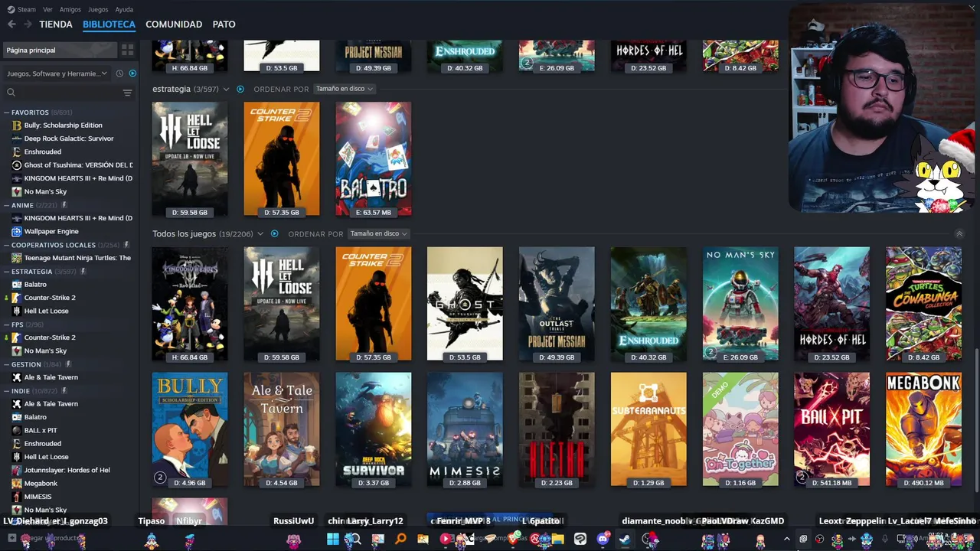Open the Amigos menu
The image size is (980, 551).
pos(70,9)
